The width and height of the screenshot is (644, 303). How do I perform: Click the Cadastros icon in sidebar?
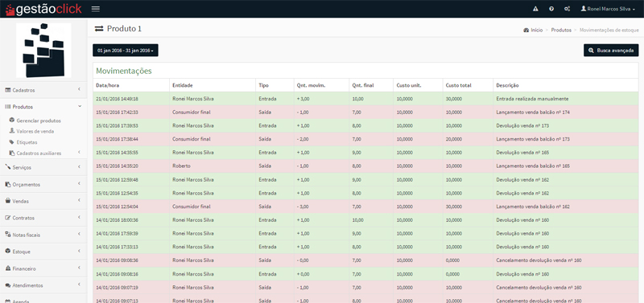pos(8,90)
